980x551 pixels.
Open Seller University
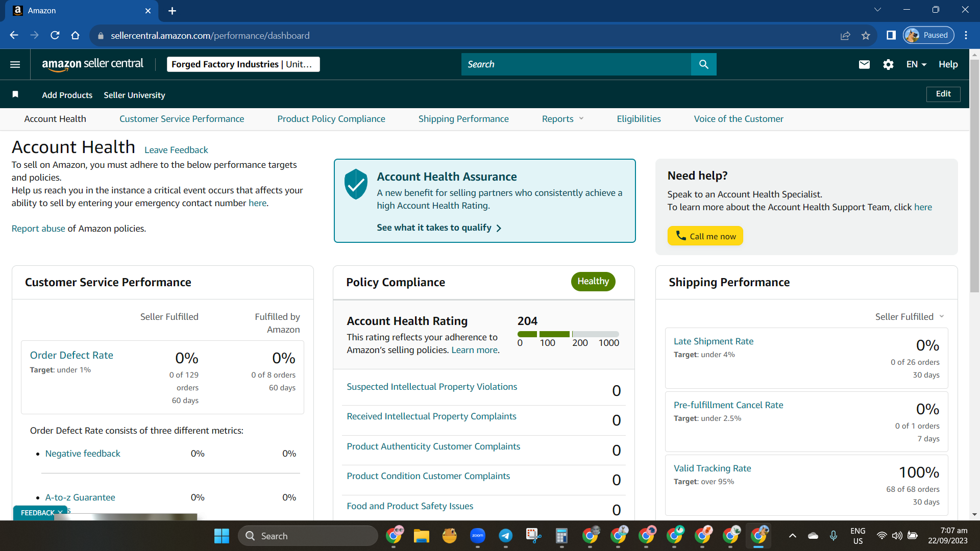click(134, 95)
